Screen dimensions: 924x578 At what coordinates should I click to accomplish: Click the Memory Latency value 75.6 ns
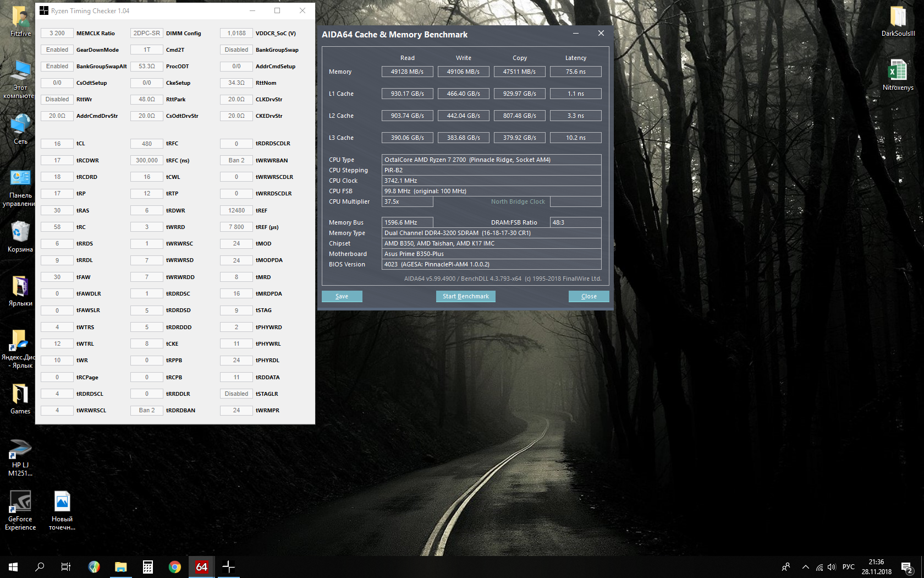tap(576, 72)
